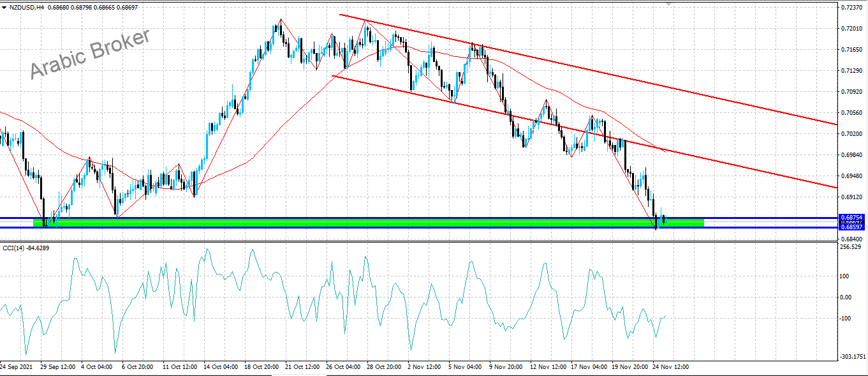Click the 0.69480 price scale value

(852, 176)
